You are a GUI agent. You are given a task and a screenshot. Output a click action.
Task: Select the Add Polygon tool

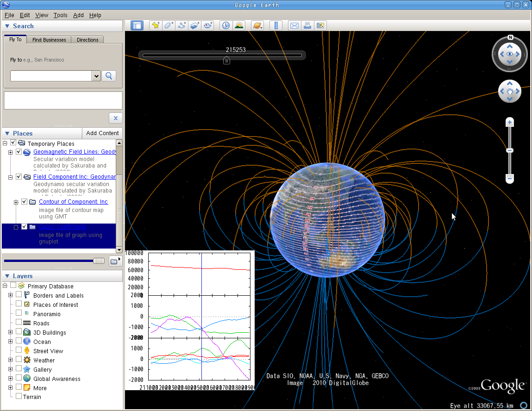point(169,25)
